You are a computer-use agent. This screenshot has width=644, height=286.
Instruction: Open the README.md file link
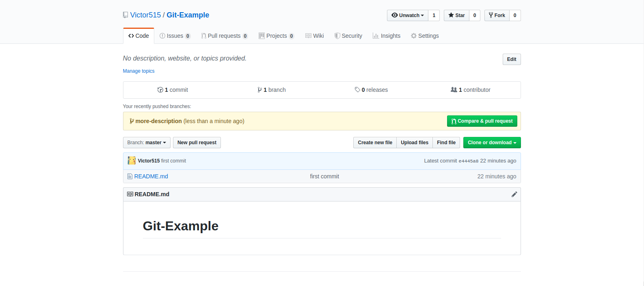pyautogui.click(x=151, y=176)
